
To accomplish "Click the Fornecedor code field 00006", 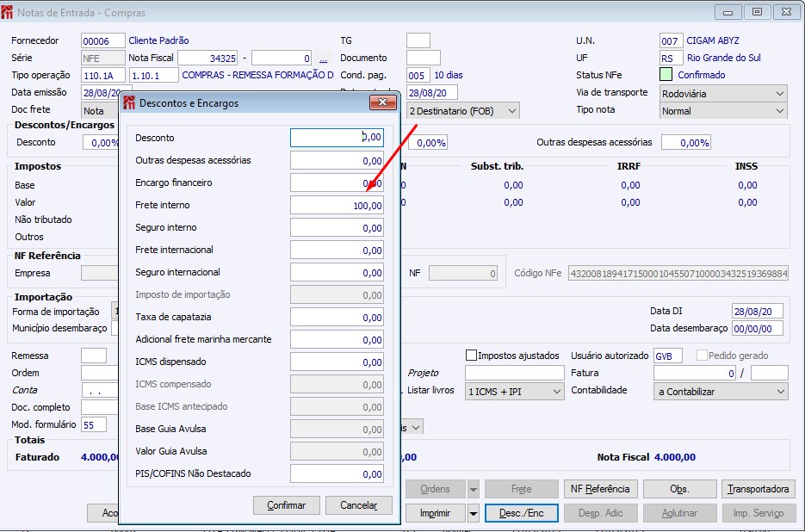I will (x=103, y=40).
